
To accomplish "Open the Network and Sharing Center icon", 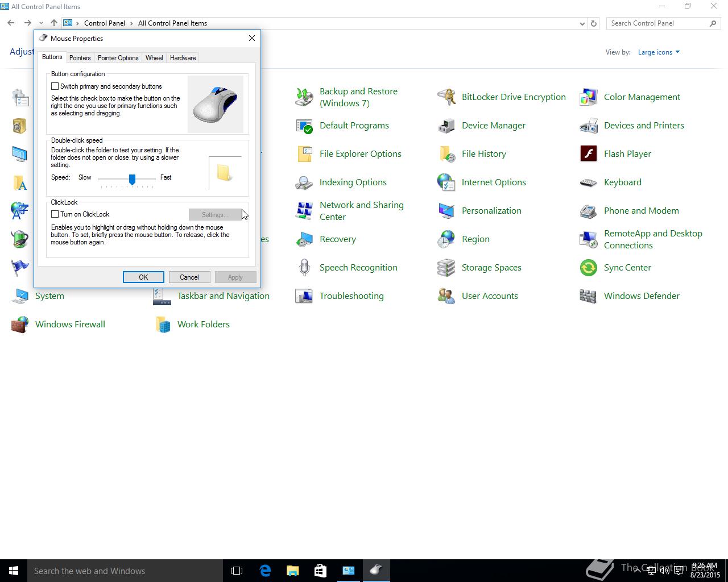I will 304,211.
